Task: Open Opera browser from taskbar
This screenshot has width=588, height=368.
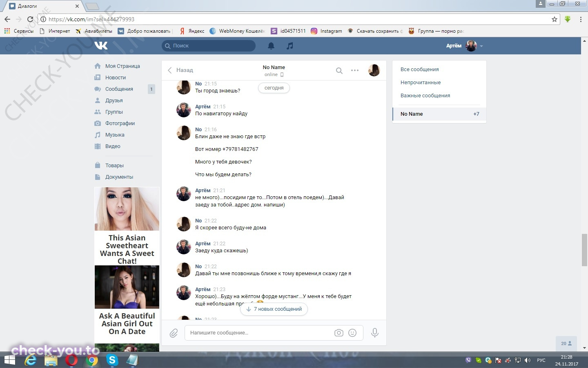Action: click(71, 360)
